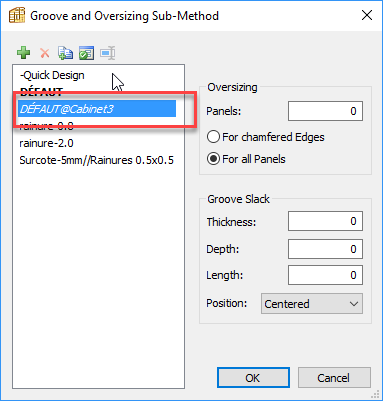Close the Groove and Oversizing dialog
Screen dimensions: 383x401
tap(367, 15)
